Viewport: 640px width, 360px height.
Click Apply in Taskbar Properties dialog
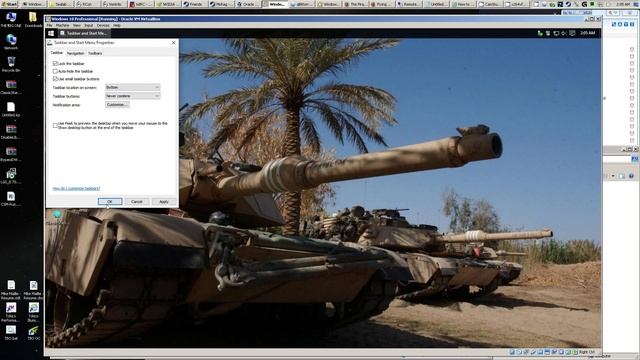(164, 202)
